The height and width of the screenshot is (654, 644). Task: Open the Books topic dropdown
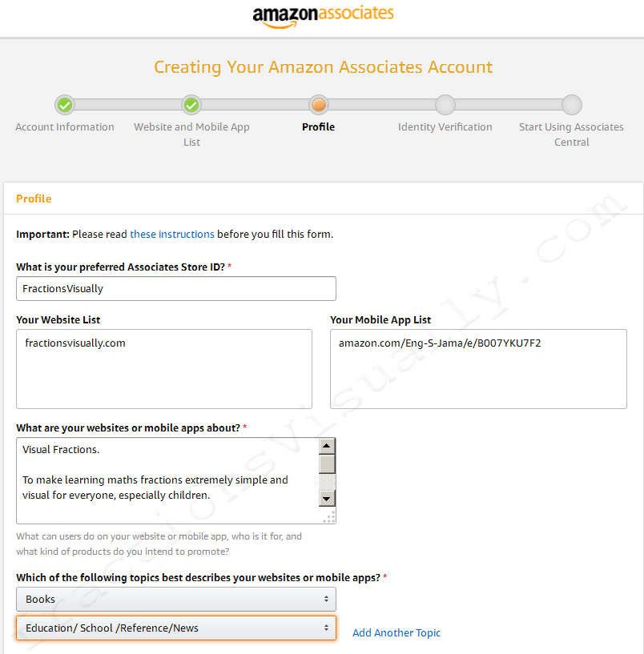[x=176, y=599]
